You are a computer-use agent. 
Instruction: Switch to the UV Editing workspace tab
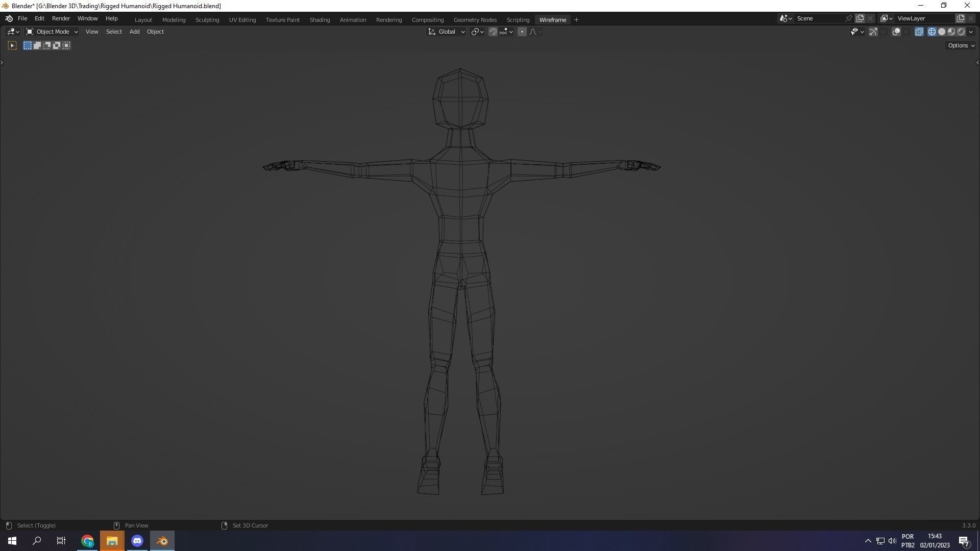[242, 20]
